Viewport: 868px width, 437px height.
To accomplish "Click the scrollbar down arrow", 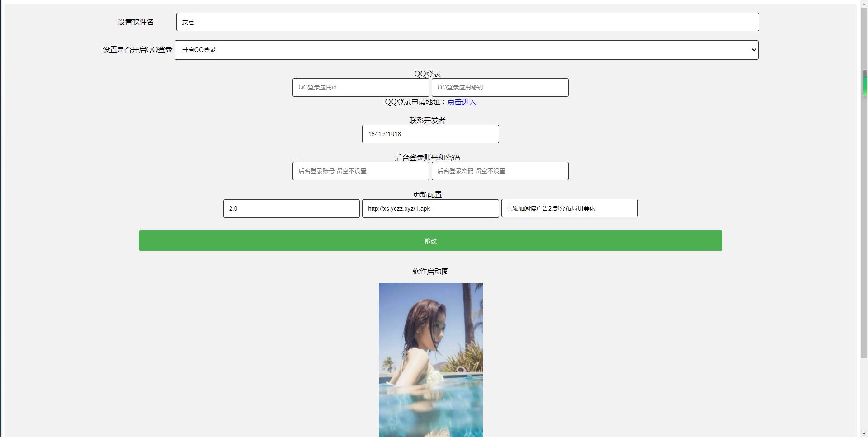I will point(864,433).
